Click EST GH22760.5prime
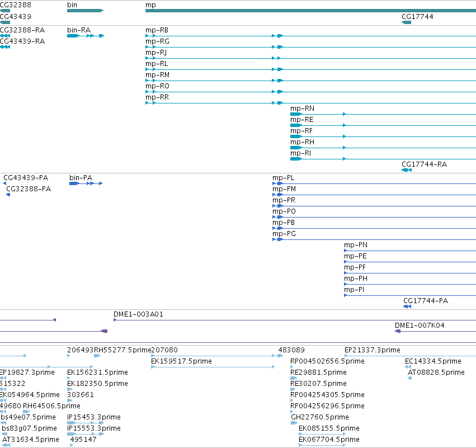Image resolution: width=476 pixels, height=448 pixels. tap(319, 417)
